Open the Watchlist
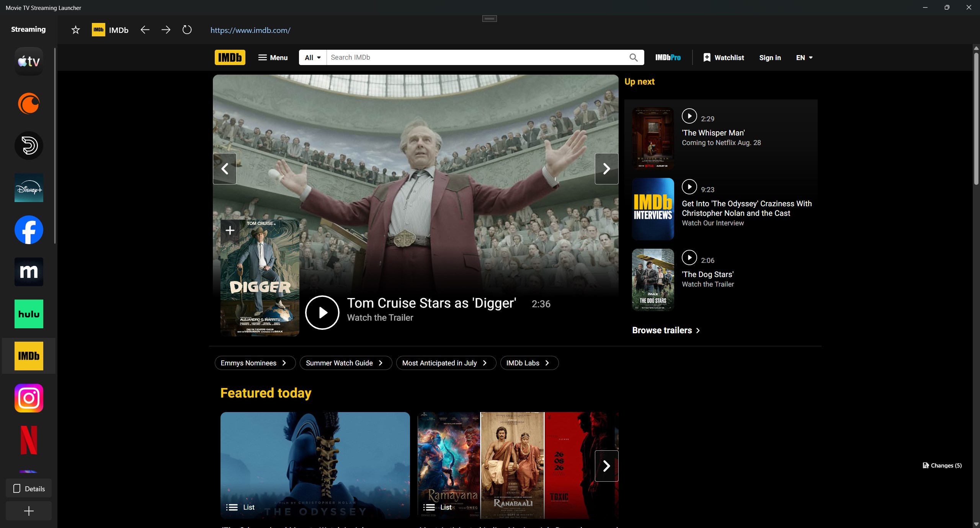 pyautogui.click(x=724, y=57)
